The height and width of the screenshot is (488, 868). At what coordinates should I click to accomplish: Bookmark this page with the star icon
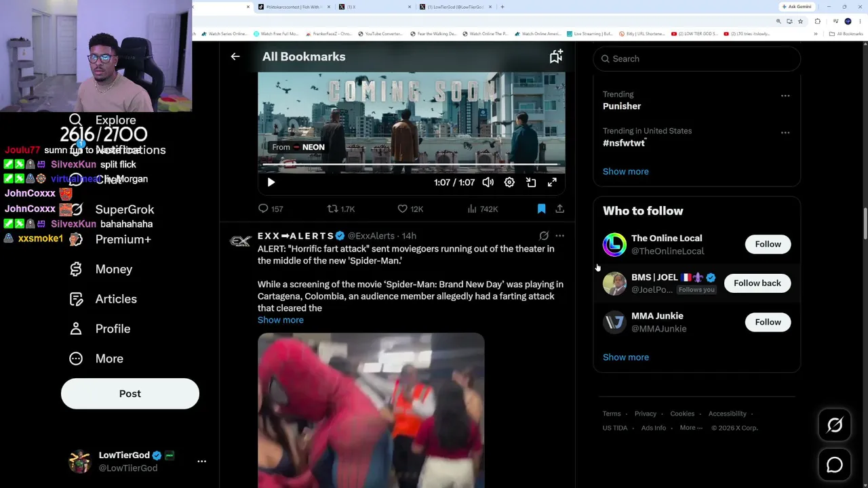point(800,21)
